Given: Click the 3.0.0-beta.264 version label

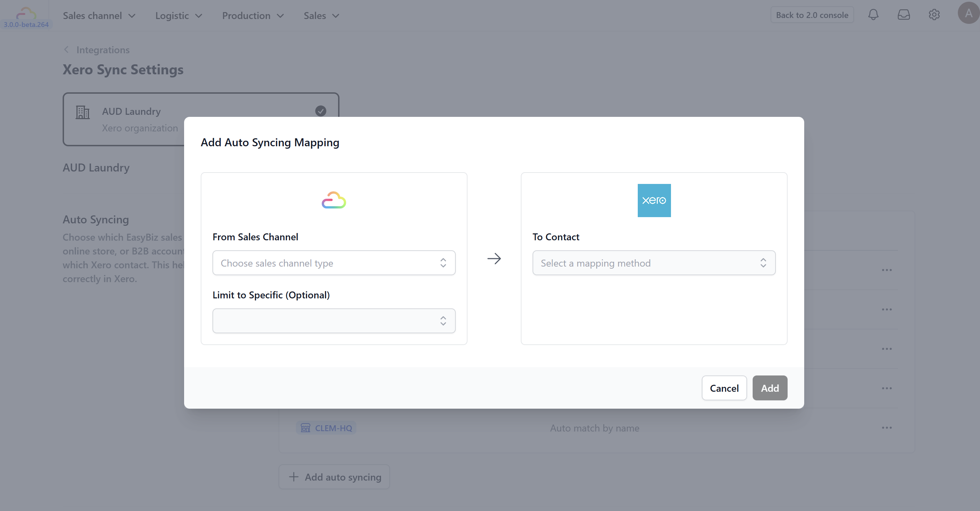Looking at the screenshot, I should [x=26, y=24].
